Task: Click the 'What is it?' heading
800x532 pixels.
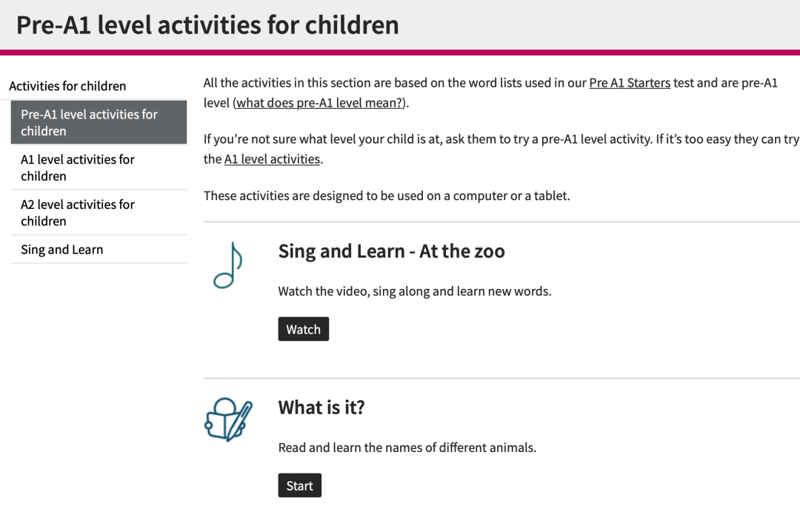Action: tap(321, 408)
